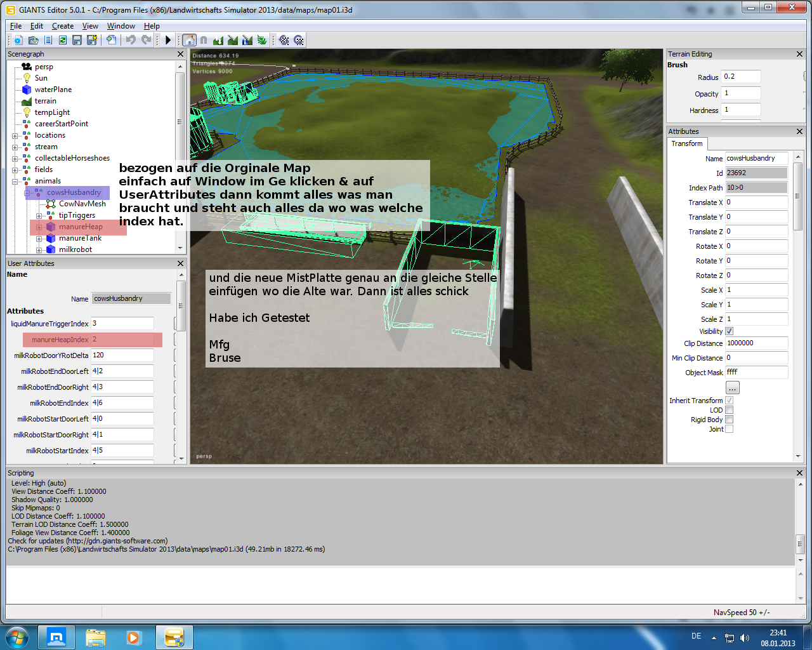Image resolution: width=812 pixels, height=650 pixels.
Task: Activate the terrain sculpt mode icon
Action: coord(218,40)
